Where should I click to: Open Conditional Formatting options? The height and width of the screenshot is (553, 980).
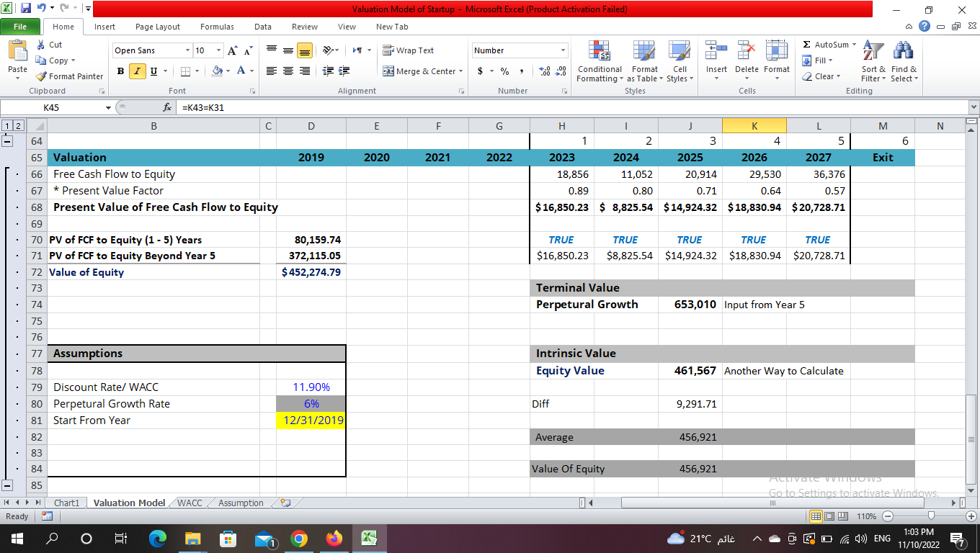[600, 61]
